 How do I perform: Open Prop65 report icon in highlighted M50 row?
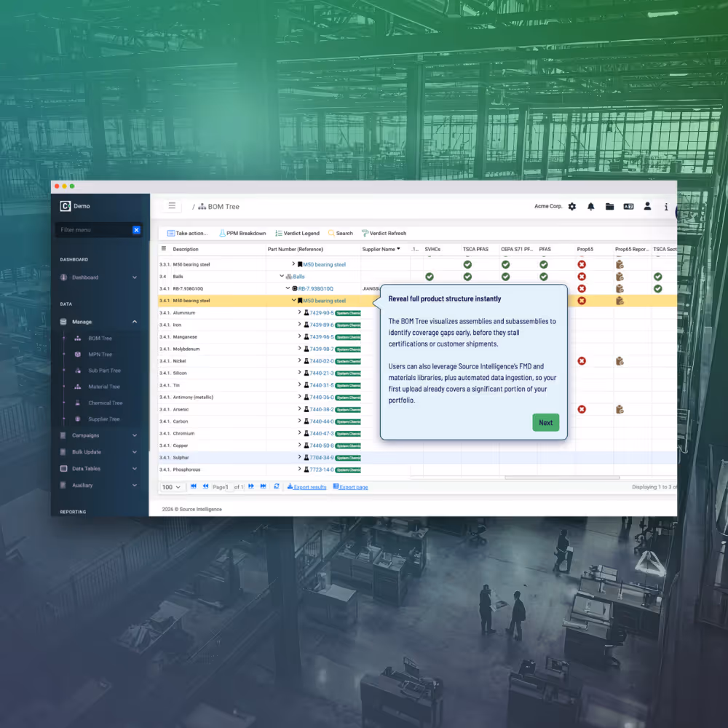coord(620,301)
